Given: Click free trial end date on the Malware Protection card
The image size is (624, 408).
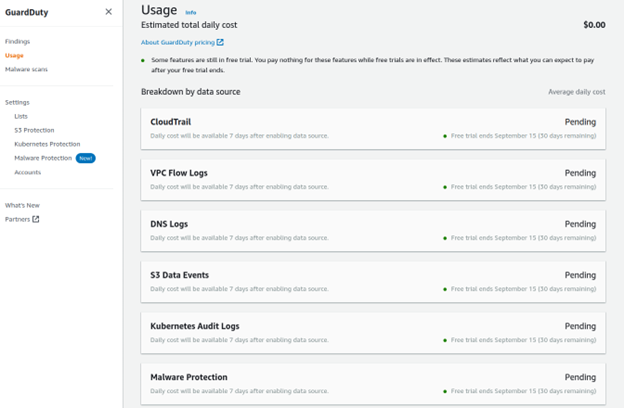Looking at the screenshot, I should (x=523, y=391).
